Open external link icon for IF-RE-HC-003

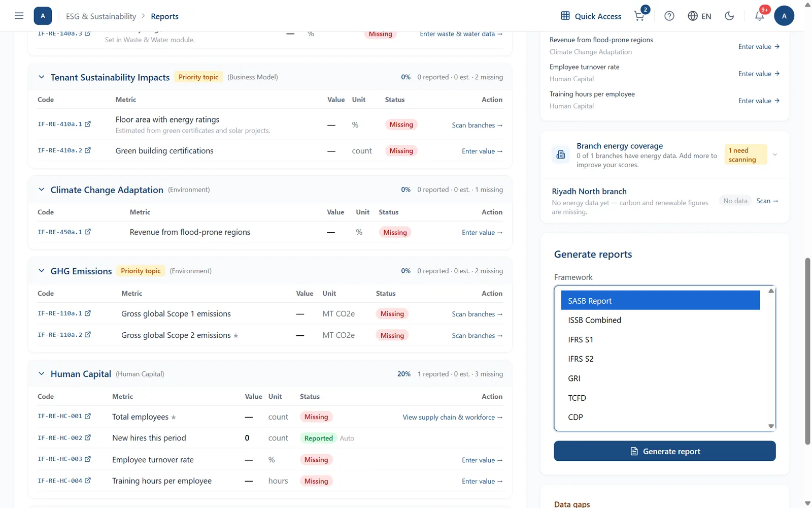click(x=88, y=459)
